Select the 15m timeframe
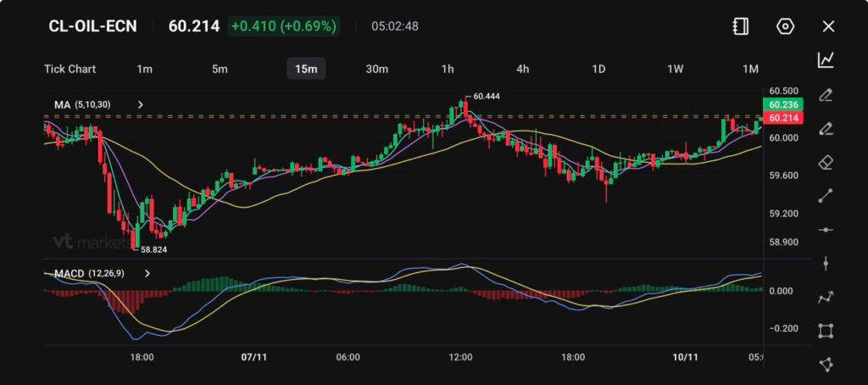 pyautogui.click(x=305, y=69)
